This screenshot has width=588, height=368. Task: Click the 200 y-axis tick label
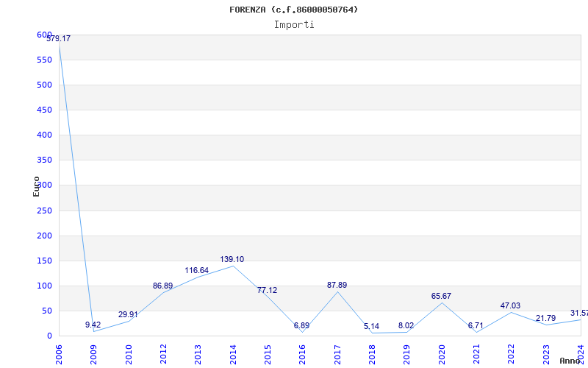click(44, 236)
